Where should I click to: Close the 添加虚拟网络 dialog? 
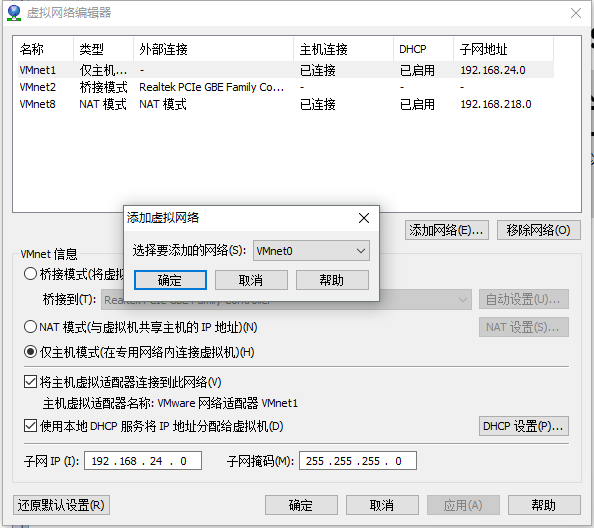364,218
